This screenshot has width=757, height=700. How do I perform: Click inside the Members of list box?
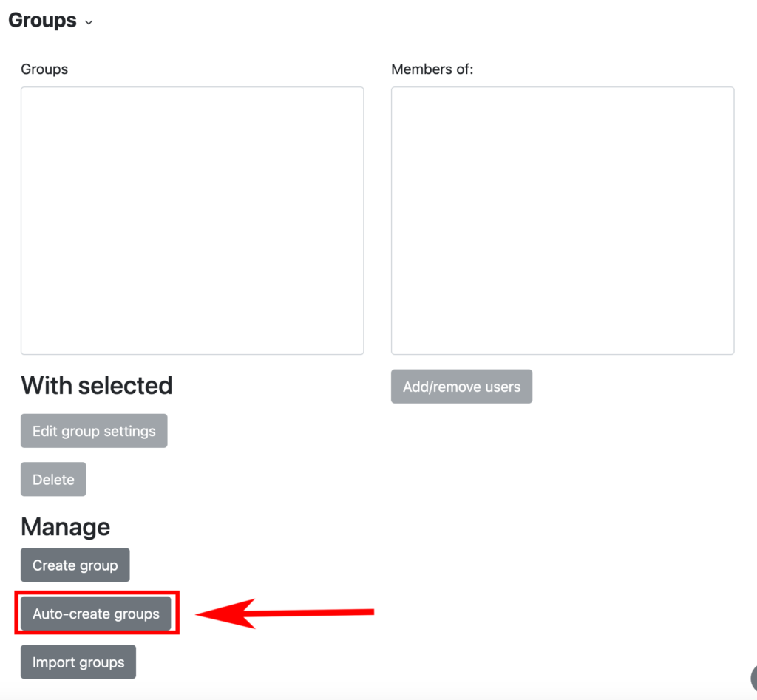[x=562, y=220]
